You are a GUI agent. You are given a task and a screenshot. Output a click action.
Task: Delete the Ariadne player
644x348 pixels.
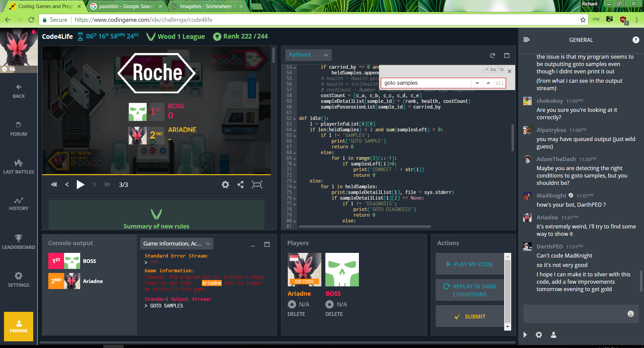(x=297, y=314)
